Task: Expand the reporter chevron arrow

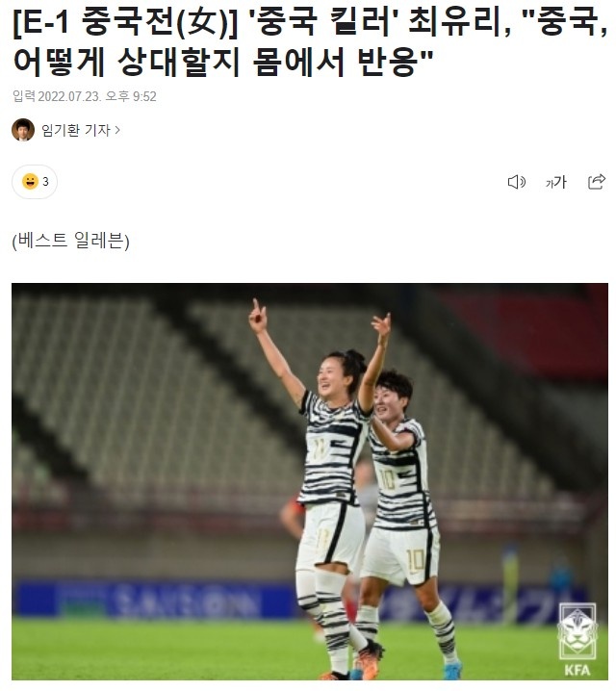Action: pos(117,130)
